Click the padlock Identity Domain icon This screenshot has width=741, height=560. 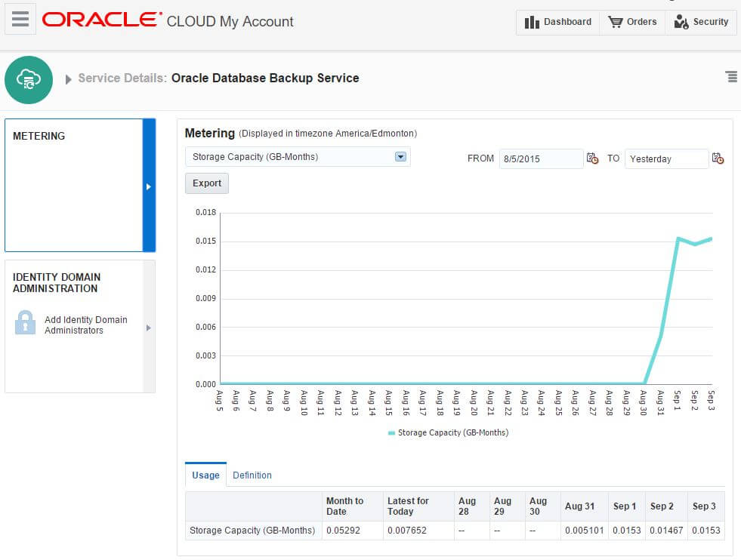[x=25, y=323]
